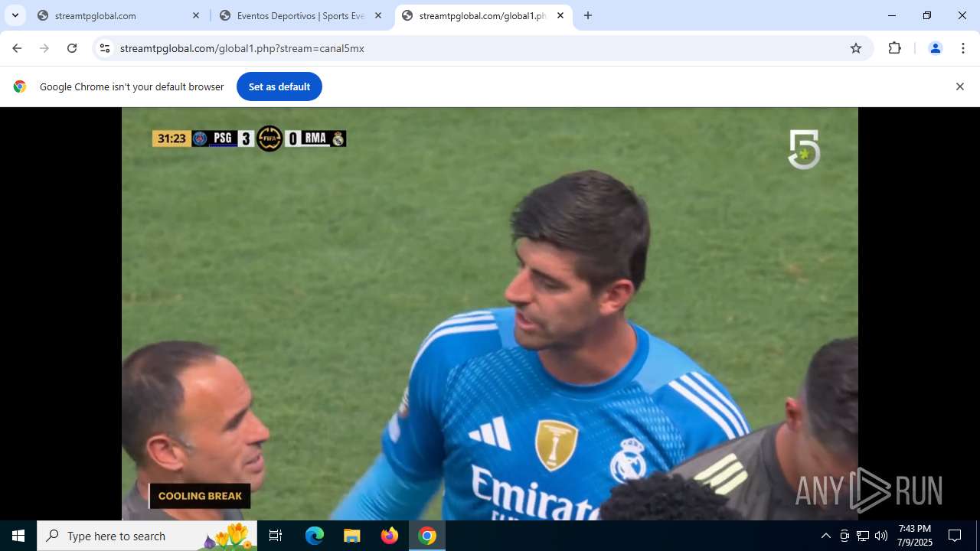Open the Extensions puzzle icon
980x551 pixels.
894,48
